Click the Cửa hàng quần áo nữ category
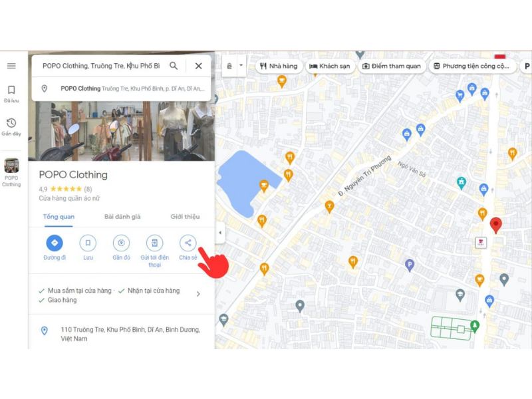 pyautogui.click(x=69, y=198)
